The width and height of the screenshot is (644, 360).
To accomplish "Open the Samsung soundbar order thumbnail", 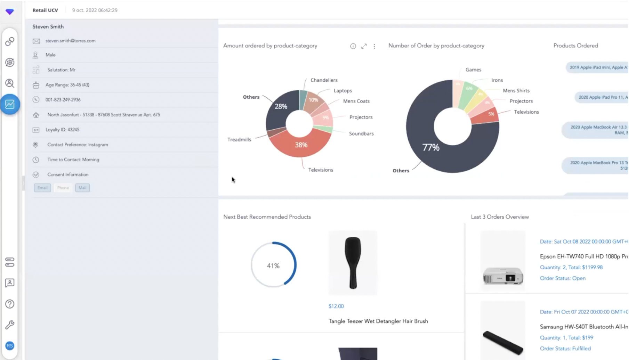I will coord(503,330).
